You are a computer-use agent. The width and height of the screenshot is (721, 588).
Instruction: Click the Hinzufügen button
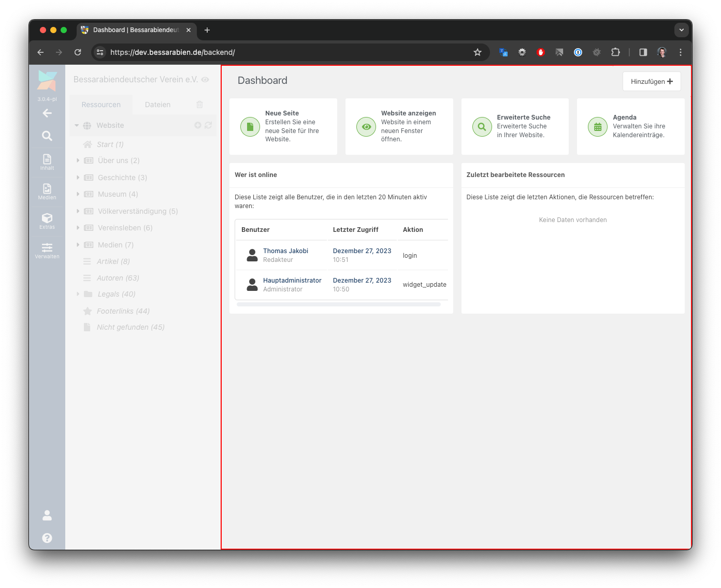pyautogui.click(x=651, y=81)
